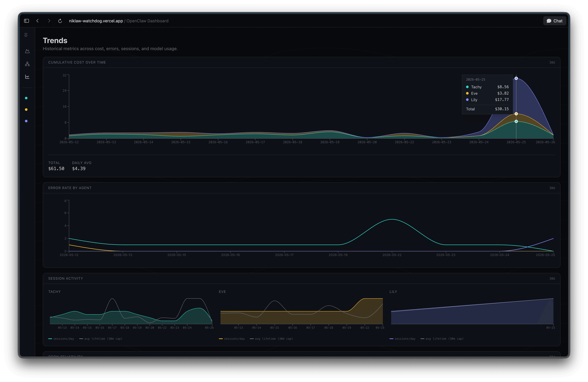Go forward with the right arrow
Screen dimensions: 588x382
point(49,21)
